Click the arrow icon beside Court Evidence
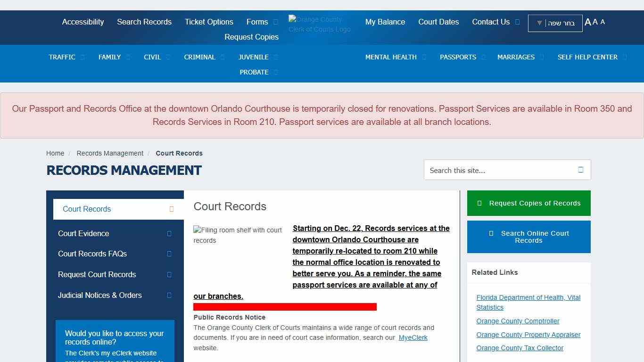This screenshot has height=362, width=644. tap(169, 234)
